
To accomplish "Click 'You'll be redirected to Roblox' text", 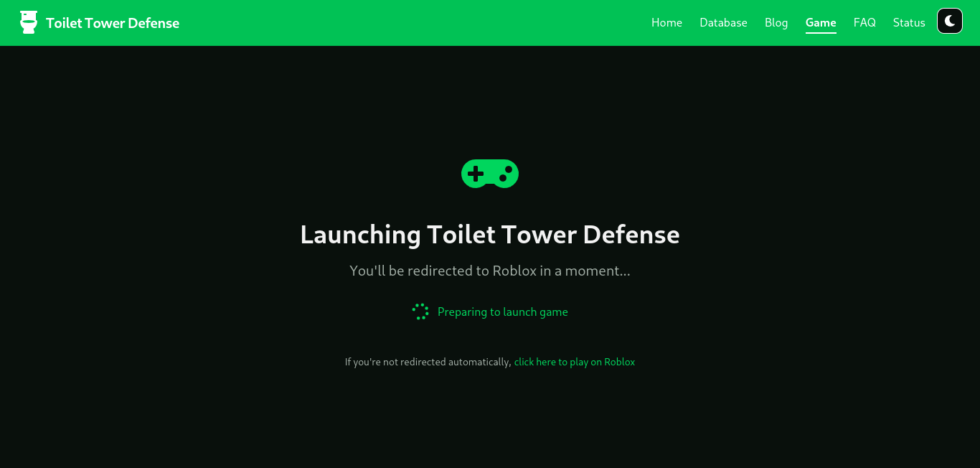I will pos(490,271).
